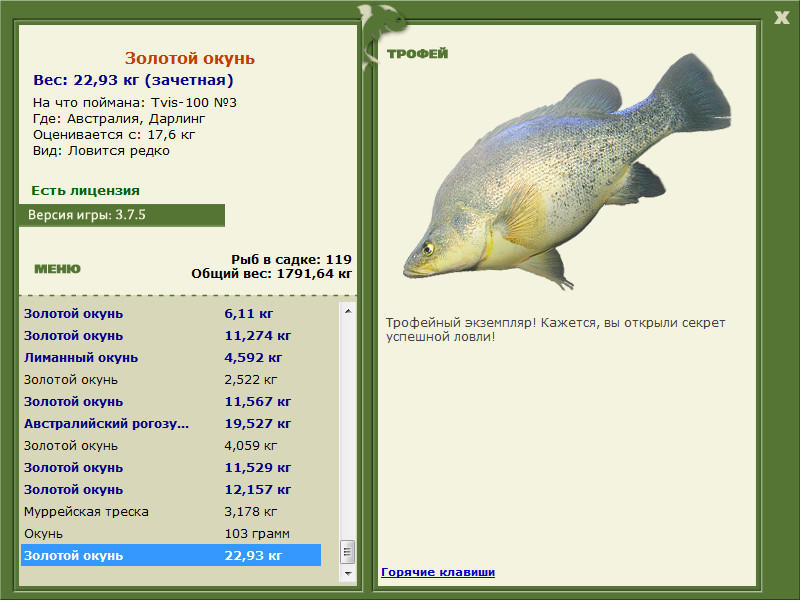Select Австралийский рогозуб 19,527 кг row
The width and height of the screenshot is (800, 600).
[170, 423]
